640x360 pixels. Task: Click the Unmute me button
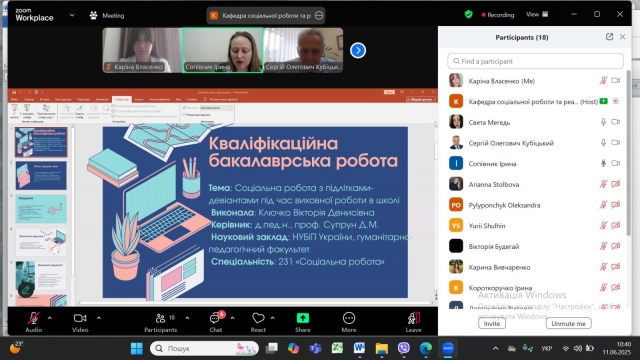(569, 323)
